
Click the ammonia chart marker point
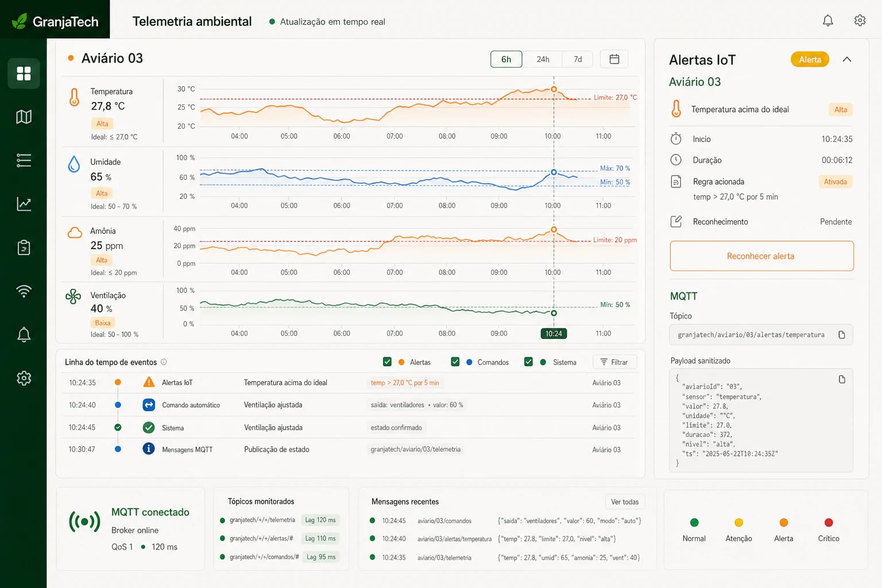tap(554, 230)
